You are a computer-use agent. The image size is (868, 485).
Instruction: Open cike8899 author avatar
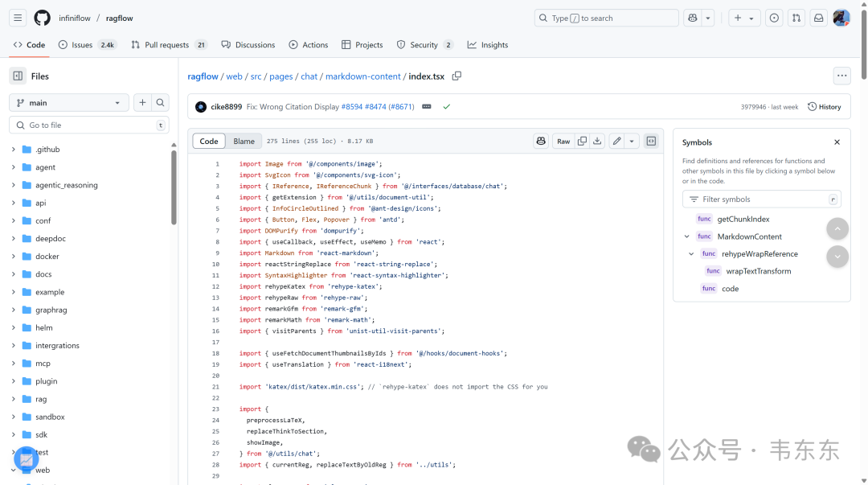(x=201, y=107)
